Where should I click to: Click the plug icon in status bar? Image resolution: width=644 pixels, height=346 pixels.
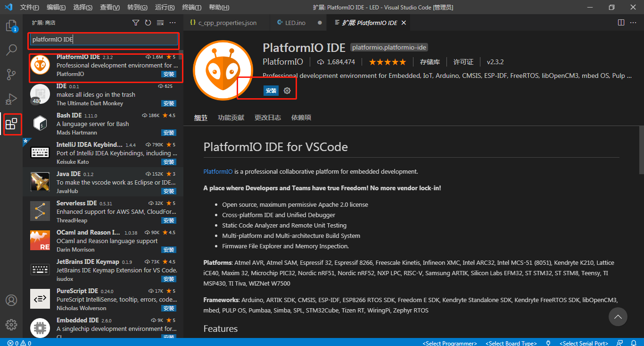click(x=548, y=343)
